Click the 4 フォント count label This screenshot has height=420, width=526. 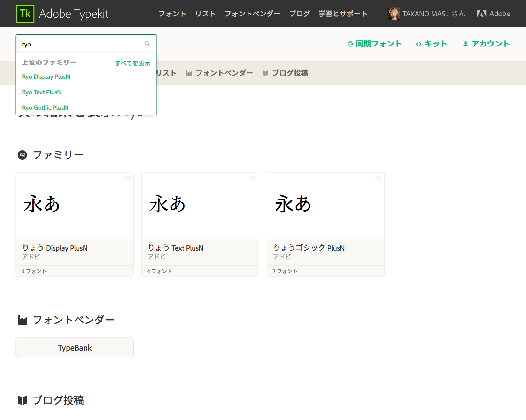(x=159, y=271)
